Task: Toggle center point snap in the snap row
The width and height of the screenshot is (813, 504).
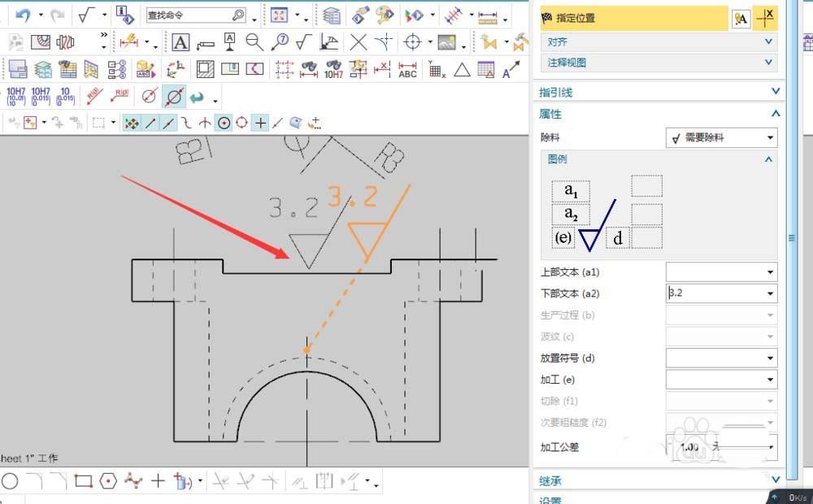Action: tap(224, 122)
